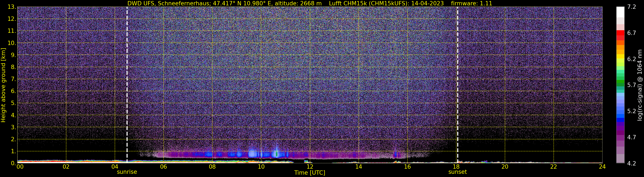The width and height of the screenshot is (644, 177).
Task: Click the colorbar value '4.7'
Action: point(632,137)
